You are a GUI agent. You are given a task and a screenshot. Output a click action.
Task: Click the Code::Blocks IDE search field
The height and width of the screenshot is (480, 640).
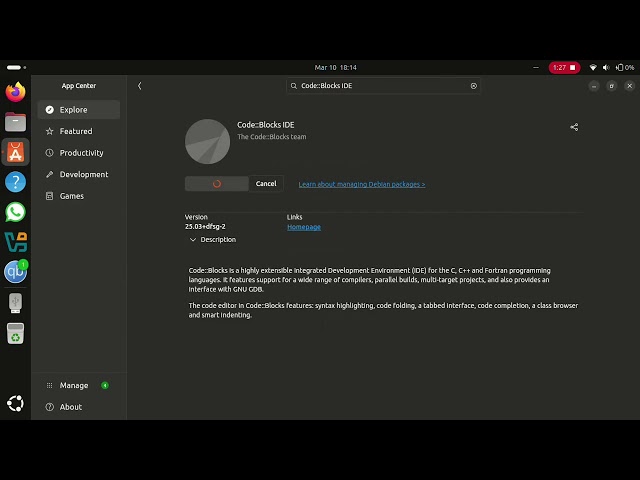click(x=383, y=86)
